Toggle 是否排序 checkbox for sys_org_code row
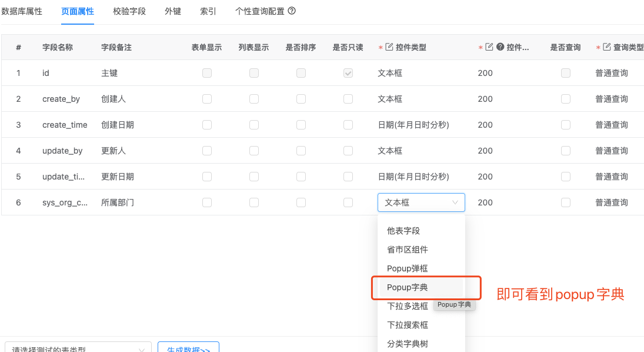Viewport: 644px width, 352px height. [x=301, y=202]
